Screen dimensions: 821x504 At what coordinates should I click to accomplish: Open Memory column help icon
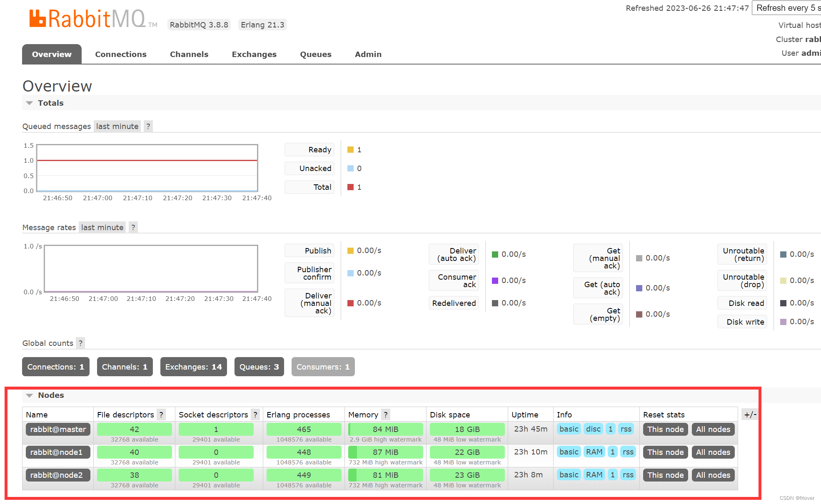point(386,415)
